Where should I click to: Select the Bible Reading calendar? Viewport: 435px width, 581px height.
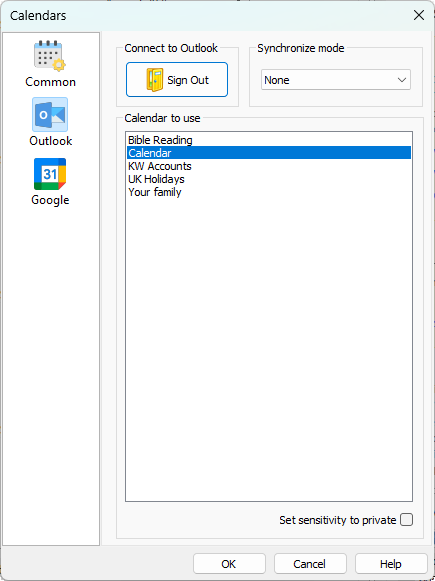point(269,140)
